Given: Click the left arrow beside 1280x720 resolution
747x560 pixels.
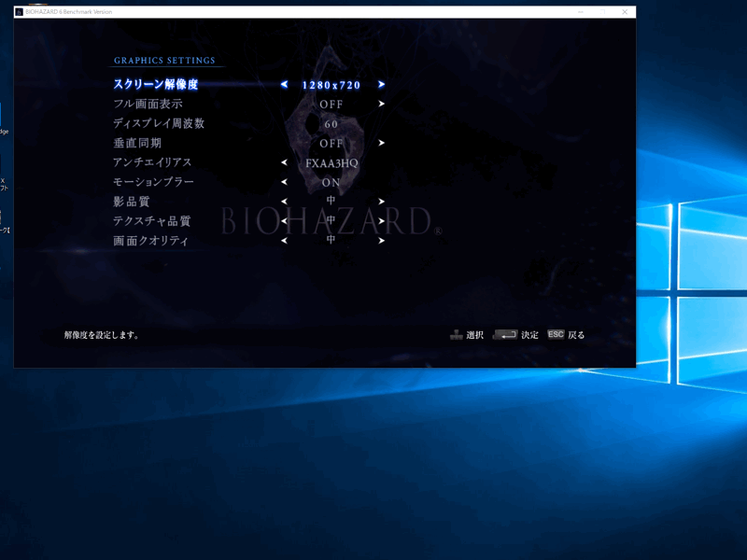Looking at the screenshot, I should pyautogui.click(x=284, y=85).
